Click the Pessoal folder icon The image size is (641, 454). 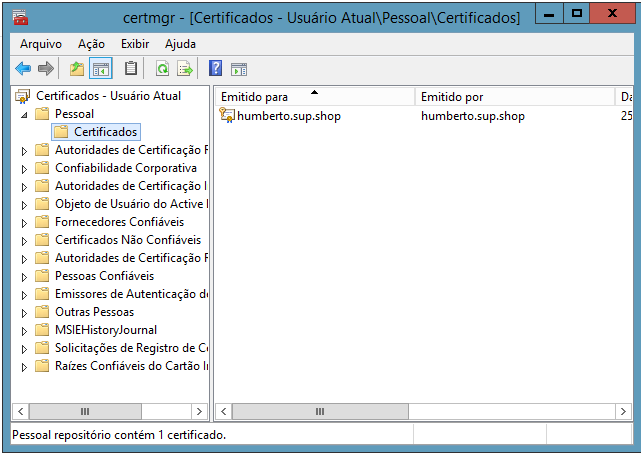[42, 114]
